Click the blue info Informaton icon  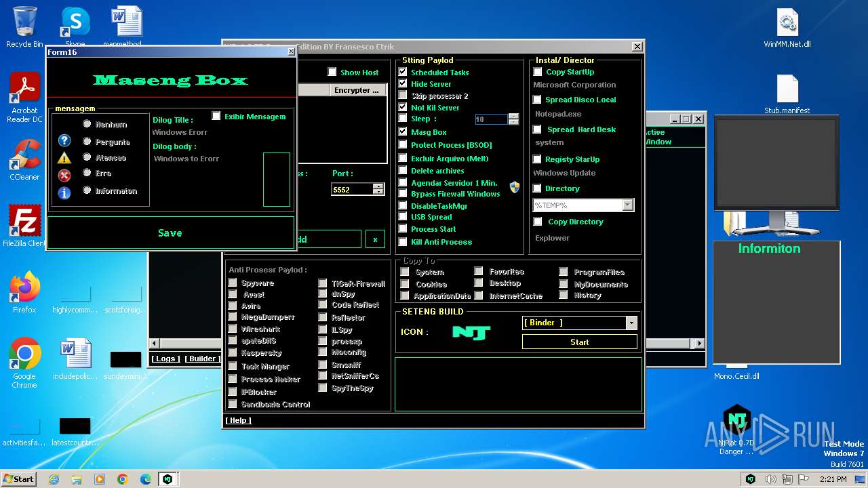[x=64, y=193]
